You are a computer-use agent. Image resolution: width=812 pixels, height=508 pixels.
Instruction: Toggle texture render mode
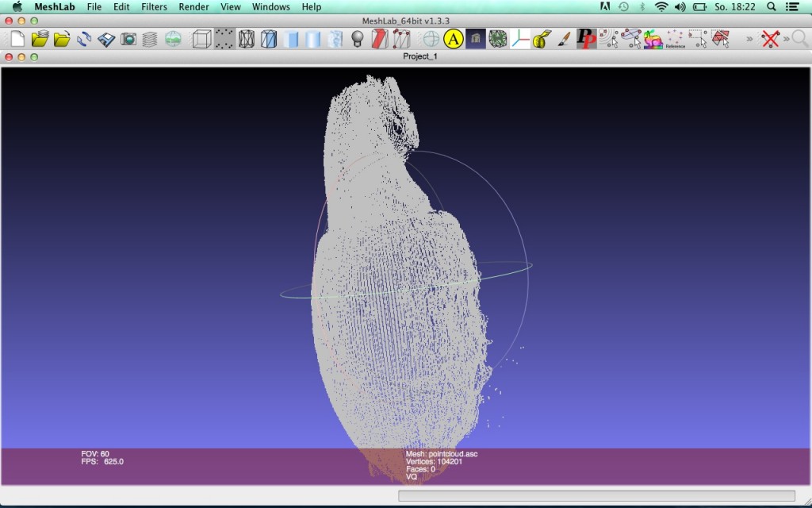click(335, 39)
